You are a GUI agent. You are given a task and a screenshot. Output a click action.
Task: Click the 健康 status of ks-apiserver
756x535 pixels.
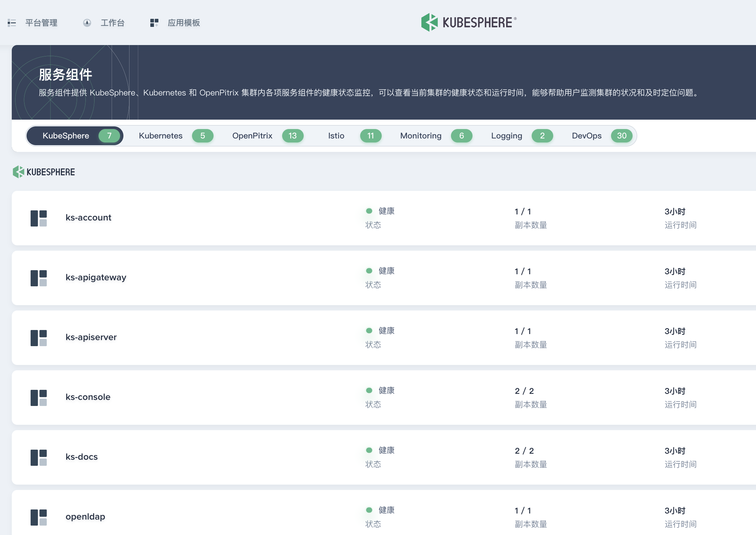coord(386,331)
